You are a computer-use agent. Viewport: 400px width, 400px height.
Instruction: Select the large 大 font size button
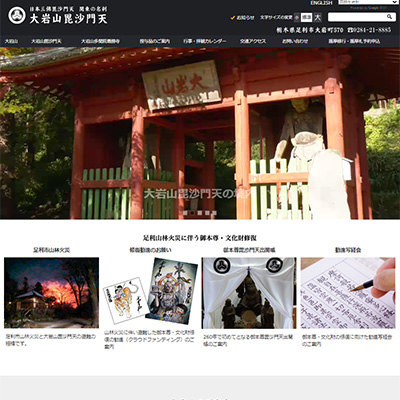(x=317, y=17)
